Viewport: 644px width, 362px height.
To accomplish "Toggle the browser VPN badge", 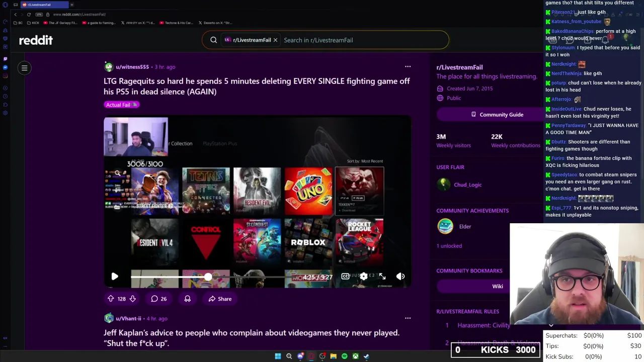I will [40, 15].
